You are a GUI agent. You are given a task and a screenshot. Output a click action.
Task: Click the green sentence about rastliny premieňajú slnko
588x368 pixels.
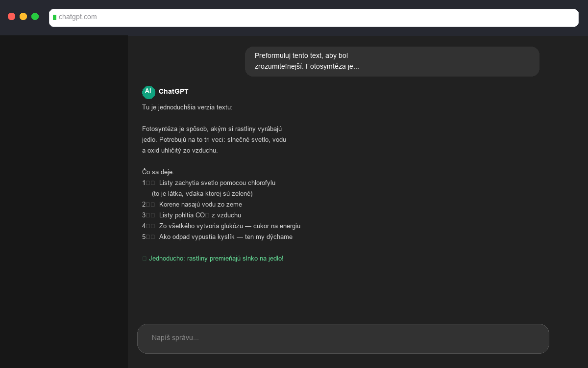click(x=217, y=258)
